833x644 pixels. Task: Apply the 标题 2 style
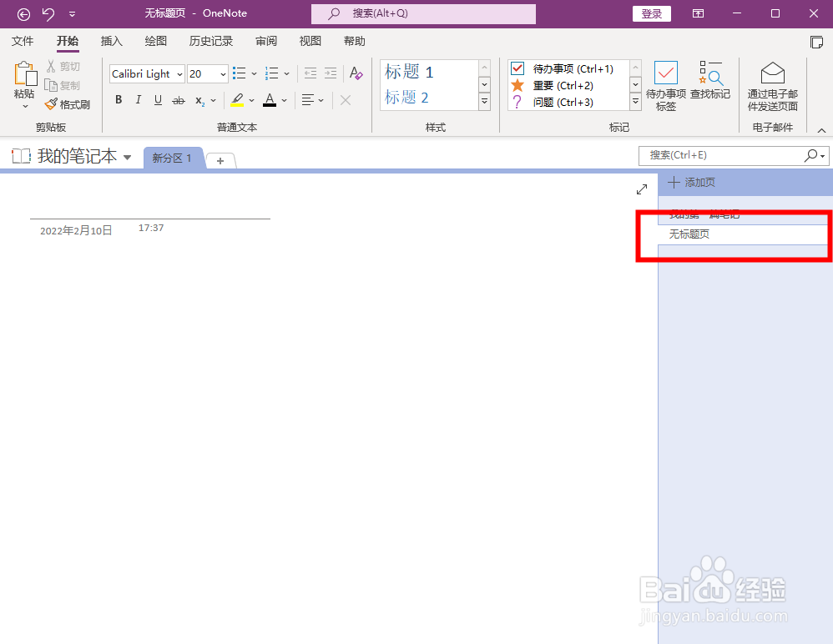pos(406,97)
